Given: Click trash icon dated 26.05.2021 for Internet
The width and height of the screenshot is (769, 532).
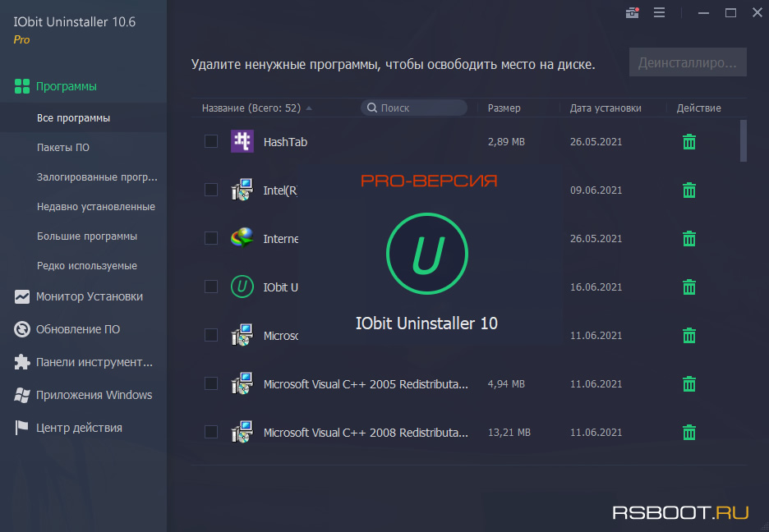Looking at the screenshot, I should coord(689,239).
